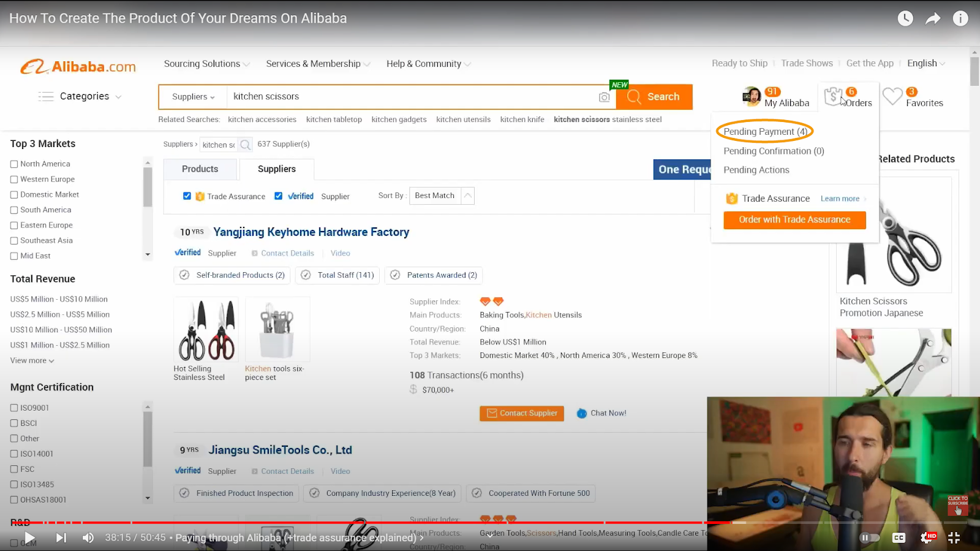Open the Best Match sort dropdown
Viewport: 980px width, 551px height.
point(442,196)
